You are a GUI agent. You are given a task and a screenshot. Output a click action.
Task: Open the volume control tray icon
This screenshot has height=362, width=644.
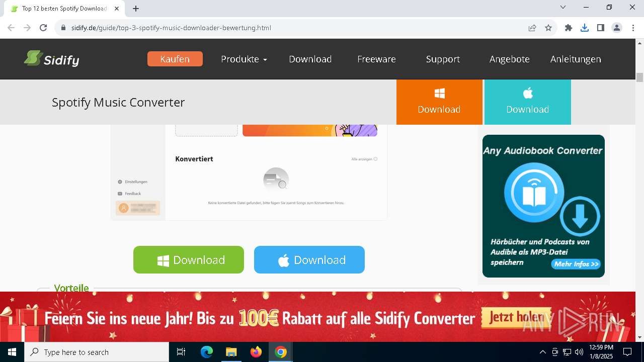click(579, 352)
